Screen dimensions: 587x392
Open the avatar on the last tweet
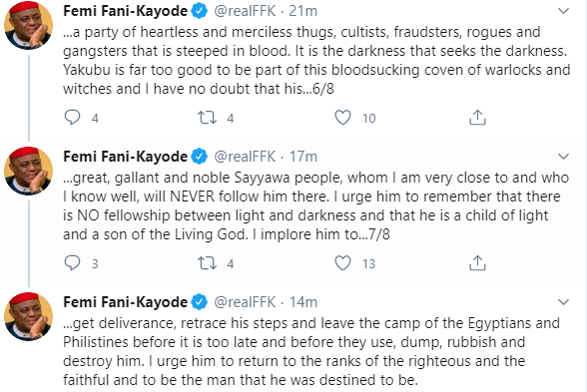pyautogui.click(x=28, y=316)
